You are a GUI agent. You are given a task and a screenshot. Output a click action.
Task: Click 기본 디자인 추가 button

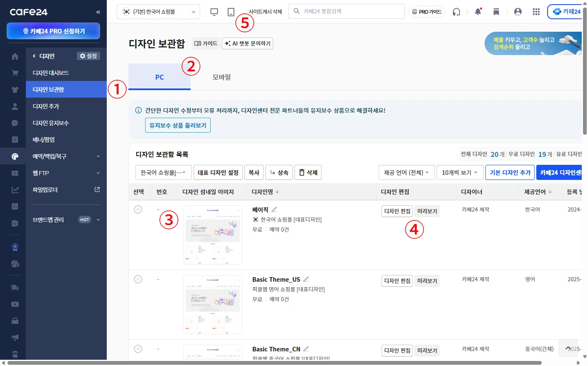pyautogui.click(x=510, y=172)
